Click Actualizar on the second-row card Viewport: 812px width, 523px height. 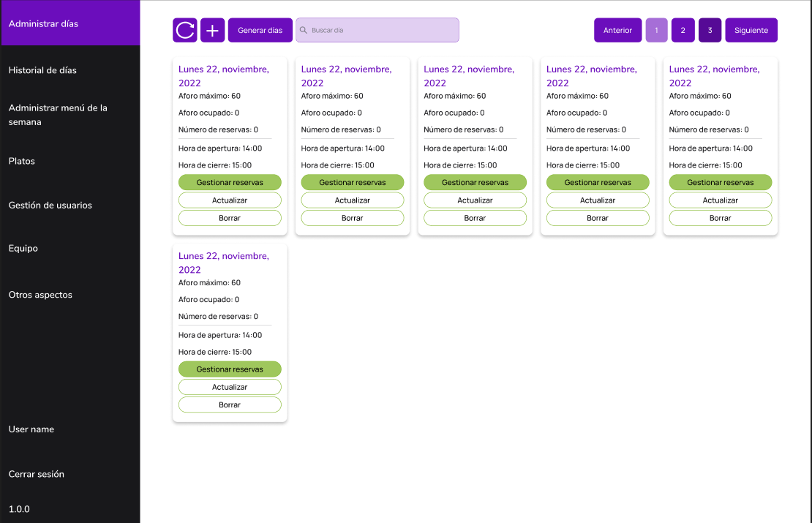point(230,387)
